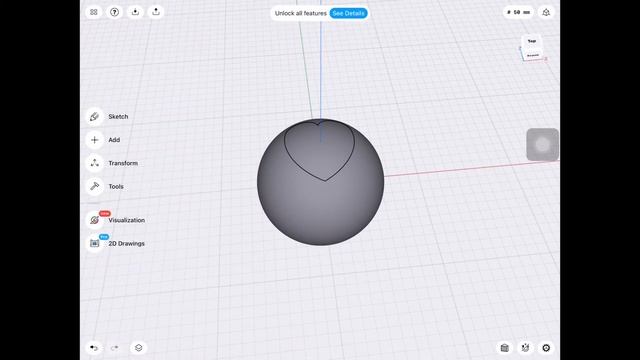Image resolution: width=640 pixels, height=360 pixels.
Task: Click the 2D Drawings icon
Action: click(x=94, y=243)
